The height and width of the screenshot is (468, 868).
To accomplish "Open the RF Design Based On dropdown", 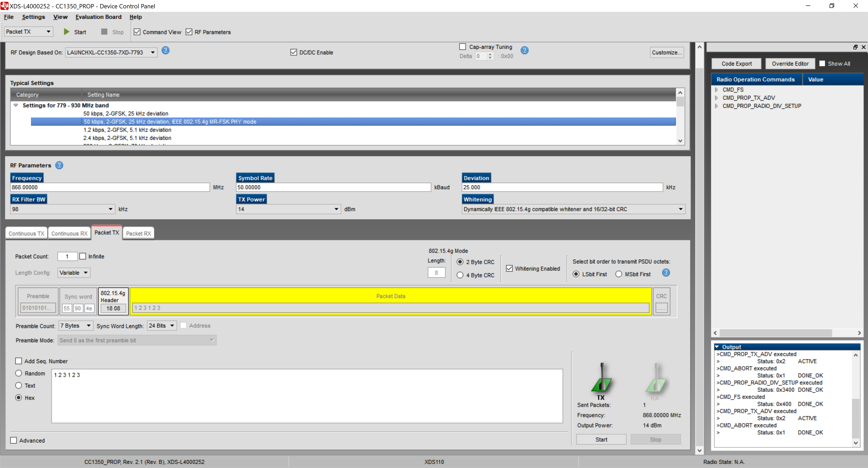I will 153,52.
